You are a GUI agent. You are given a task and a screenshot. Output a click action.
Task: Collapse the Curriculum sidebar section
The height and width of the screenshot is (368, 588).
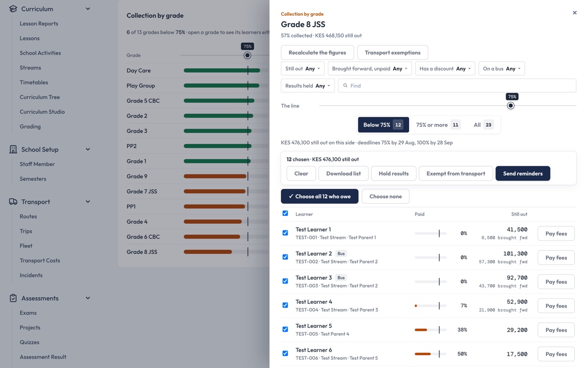click(88, 9)
